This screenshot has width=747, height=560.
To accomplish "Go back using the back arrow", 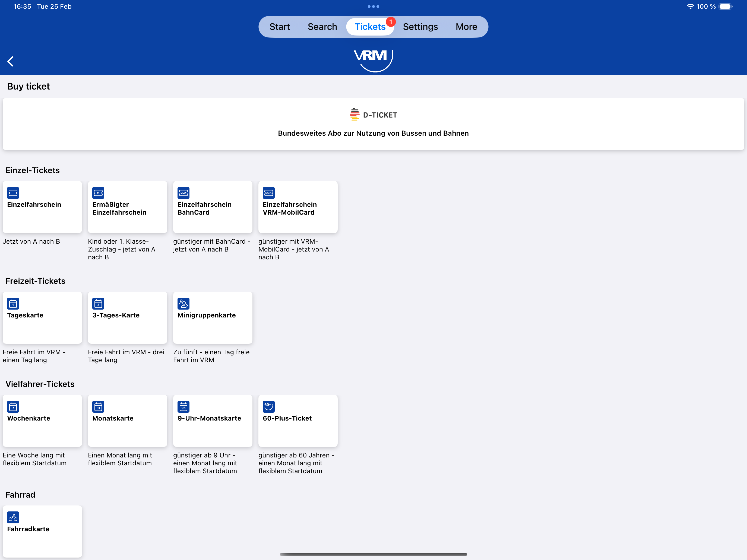I will coord(11,61).
